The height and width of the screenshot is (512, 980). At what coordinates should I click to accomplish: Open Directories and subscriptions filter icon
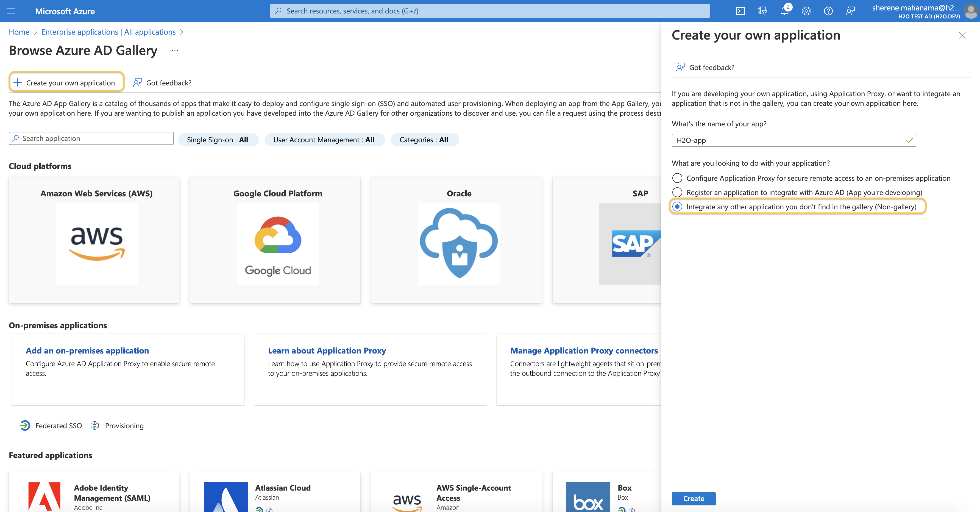click(762, 11)
